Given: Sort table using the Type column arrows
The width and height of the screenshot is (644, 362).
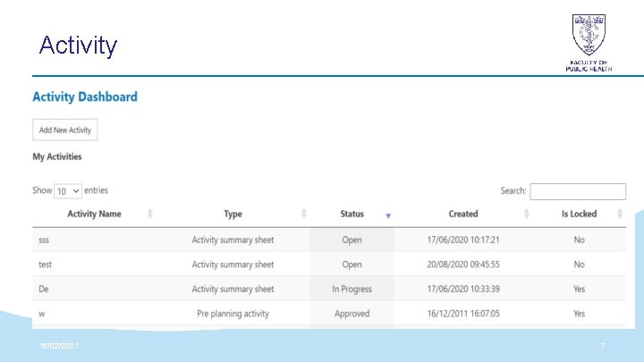Looking at the screenshot, I should coord(304,214).
